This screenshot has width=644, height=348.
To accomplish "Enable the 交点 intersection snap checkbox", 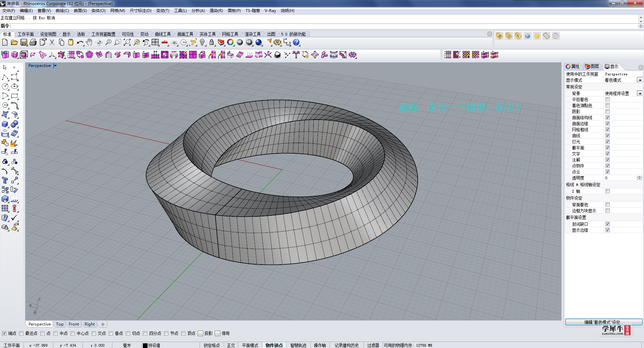I will [94, 333].
